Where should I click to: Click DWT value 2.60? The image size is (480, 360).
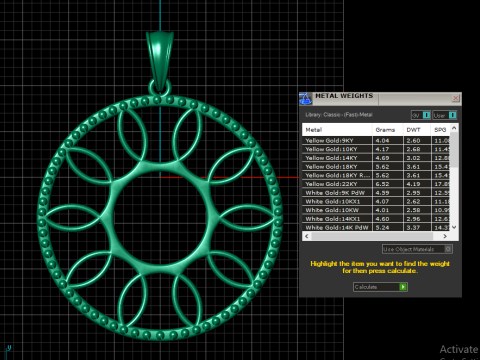413,140
